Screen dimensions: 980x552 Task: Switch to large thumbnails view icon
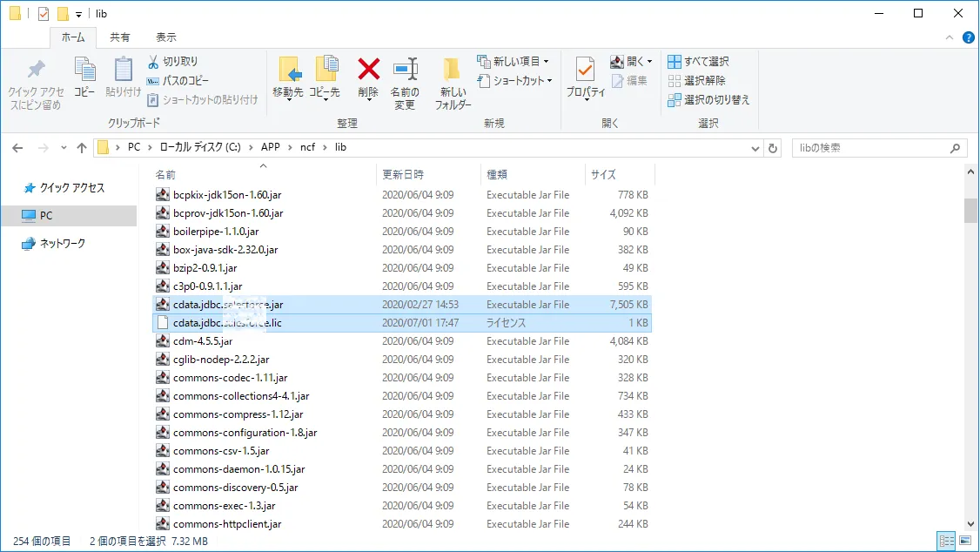pyautogui.click(x=963, y=542)
